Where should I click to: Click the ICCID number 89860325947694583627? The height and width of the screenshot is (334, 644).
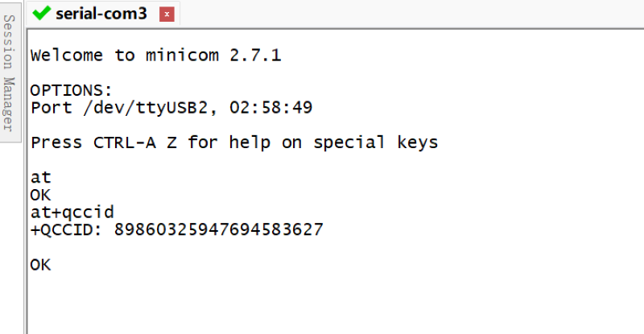click(218, 229)
